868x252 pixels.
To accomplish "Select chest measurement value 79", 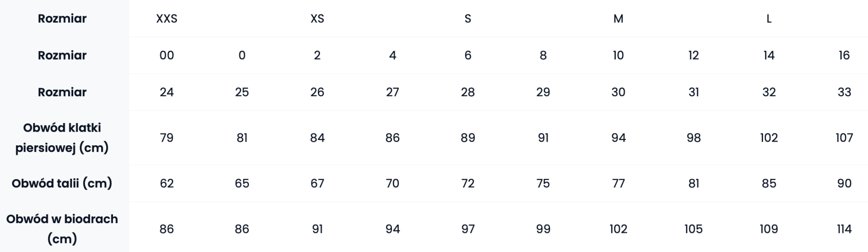I will tap(166, 138).
